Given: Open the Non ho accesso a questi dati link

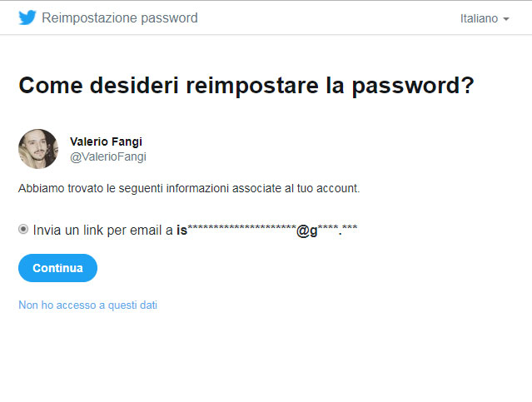Looking at the screenshot, I should pos(88,305).
